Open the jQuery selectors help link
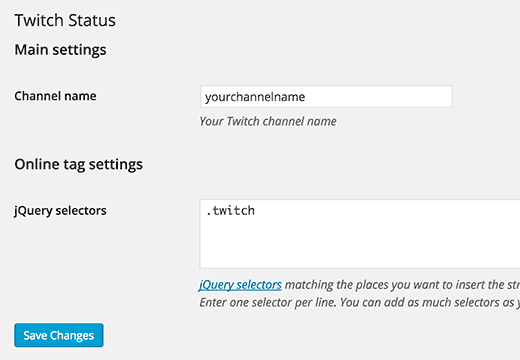This screenshot has width=520, height=360. pos(240,285)
